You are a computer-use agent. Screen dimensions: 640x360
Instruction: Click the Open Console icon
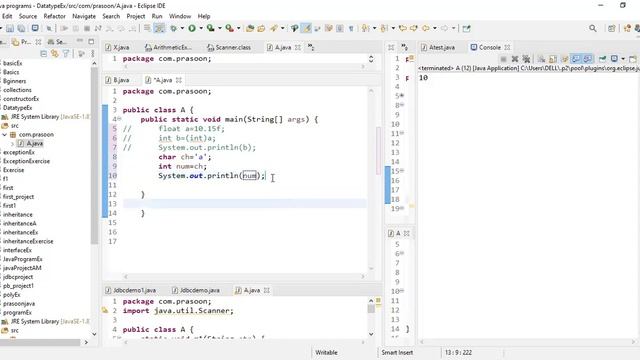click(x=633, y=59)
